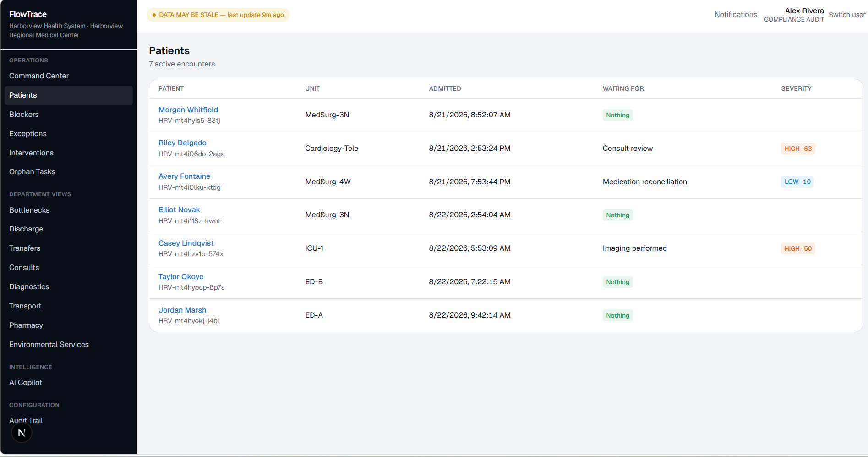Click the HIGH · 63 severity badge
This screenshot has width=868, height=457.
(x=798, y=149)
